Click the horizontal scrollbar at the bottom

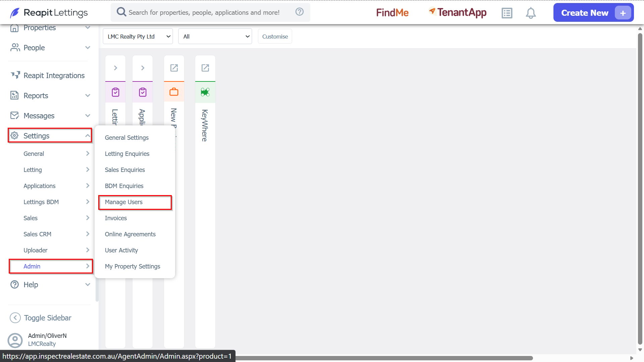(x=384, y=358)
